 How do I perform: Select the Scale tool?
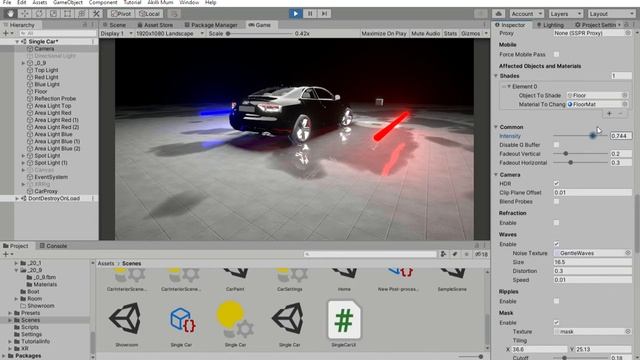coord(53,13)
